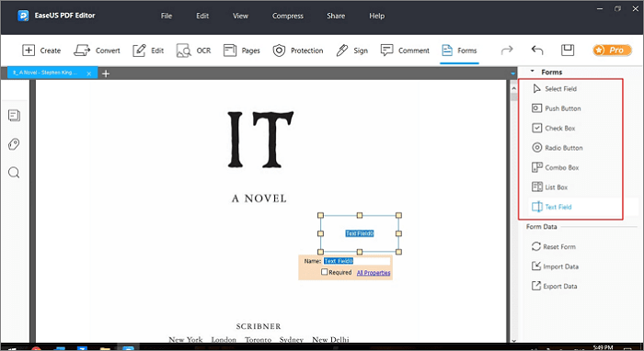Open the tab list dropdown arrow
Screen dimensions: 644x351
tap(512, 74)
